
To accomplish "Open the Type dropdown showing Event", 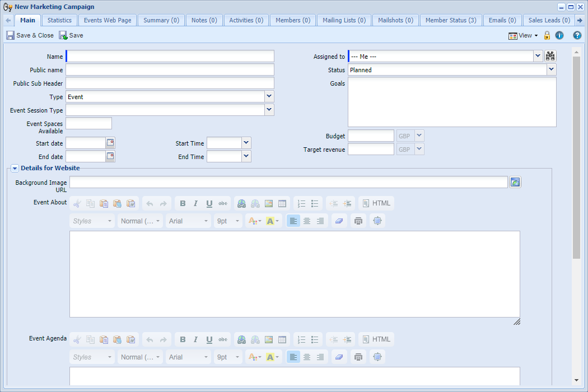I will 269,96.
